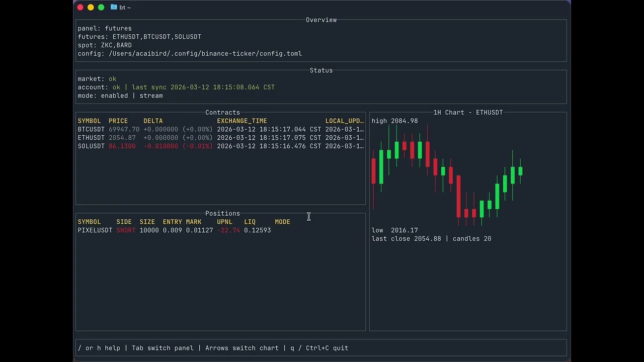The image size is (644, 362).
Task: Click the 'panel: futures' line
Action: pyautogui.click(x=105, y=29)
